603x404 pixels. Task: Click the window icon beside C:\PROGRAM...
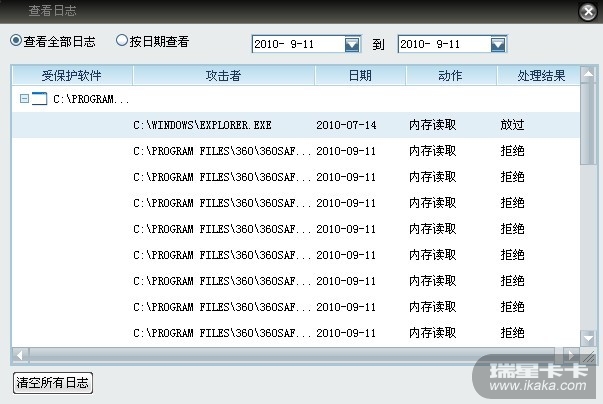(39, 99)
